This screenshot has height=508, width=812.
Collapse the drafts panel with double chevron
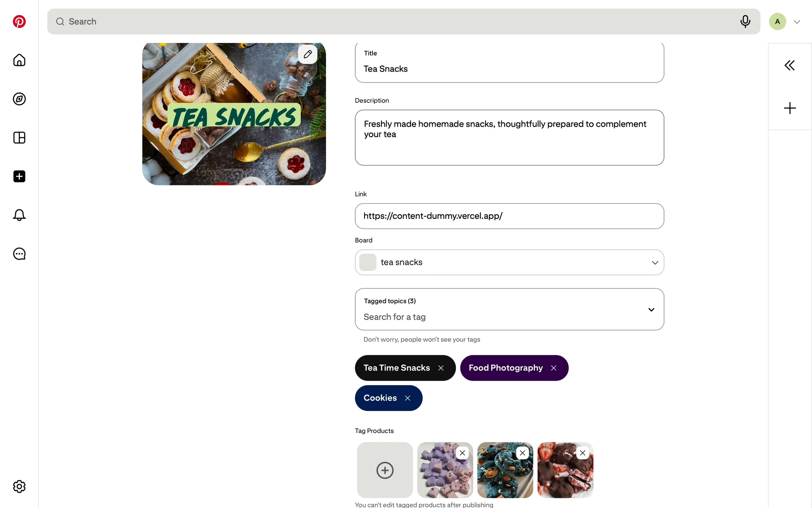789,65
